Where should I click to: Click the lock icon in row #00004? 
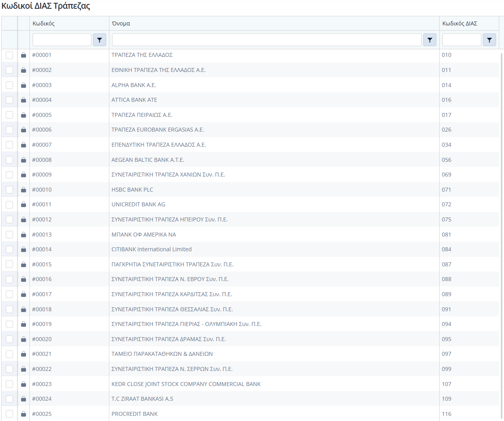click(x=23, y=100)
